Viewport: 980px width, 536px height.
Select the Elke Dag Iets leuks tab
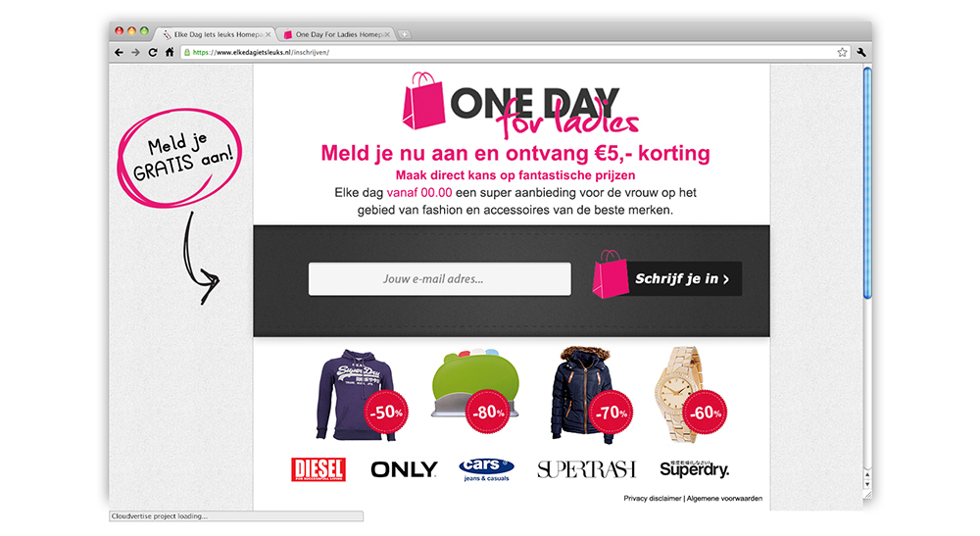coord(216,34)
